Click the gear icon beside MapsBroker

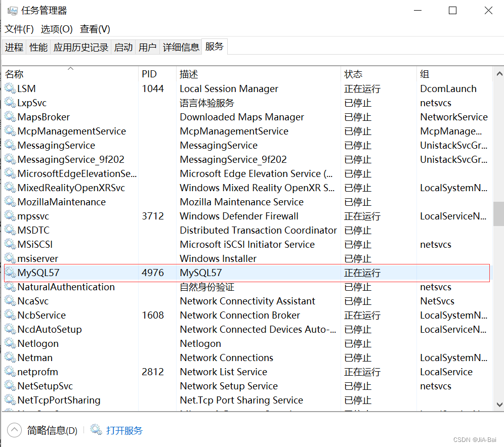point(10,117)
